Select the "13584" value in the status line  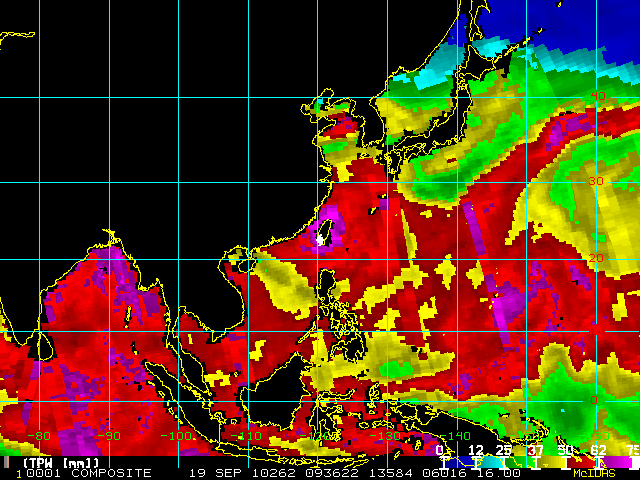pos(390,473)
